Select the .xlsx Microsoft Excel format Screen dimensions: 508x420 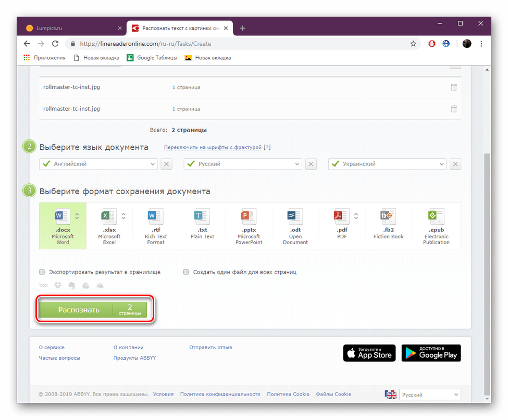(x=109, y=226)
